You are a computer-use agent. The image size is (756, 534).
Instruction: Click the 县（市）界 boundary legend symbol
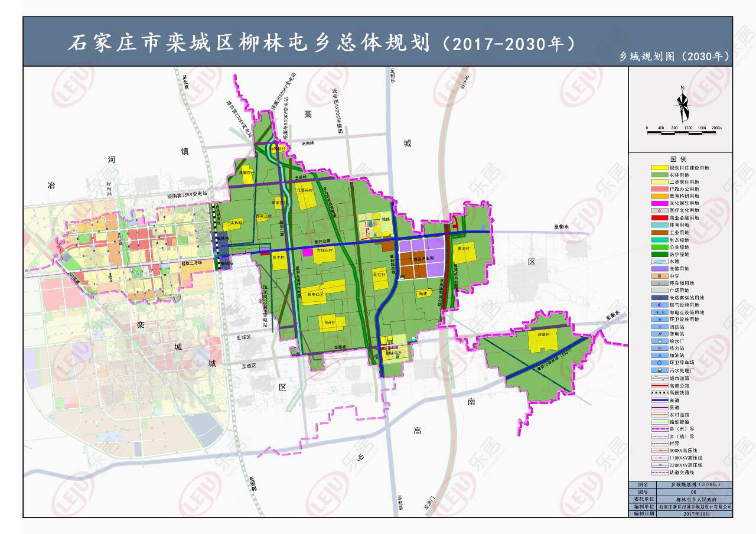point(660,429)
